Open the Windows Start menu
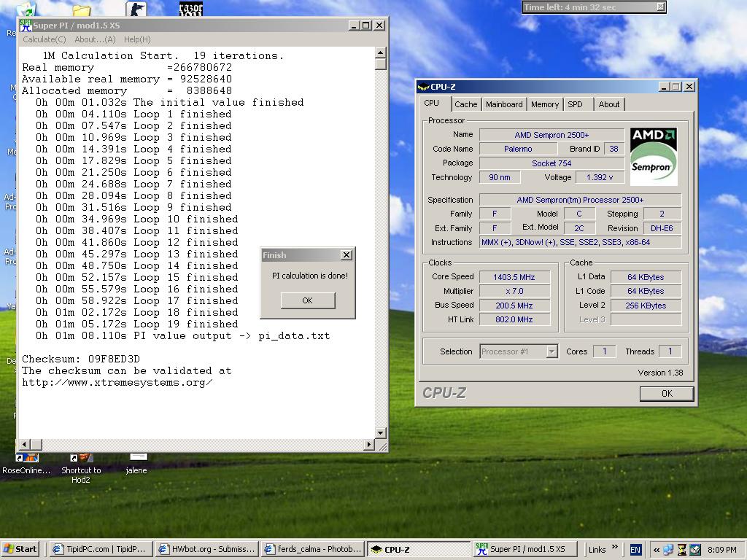Image resolution: width=747 pixels, height=560 pixels. point(20,549)
